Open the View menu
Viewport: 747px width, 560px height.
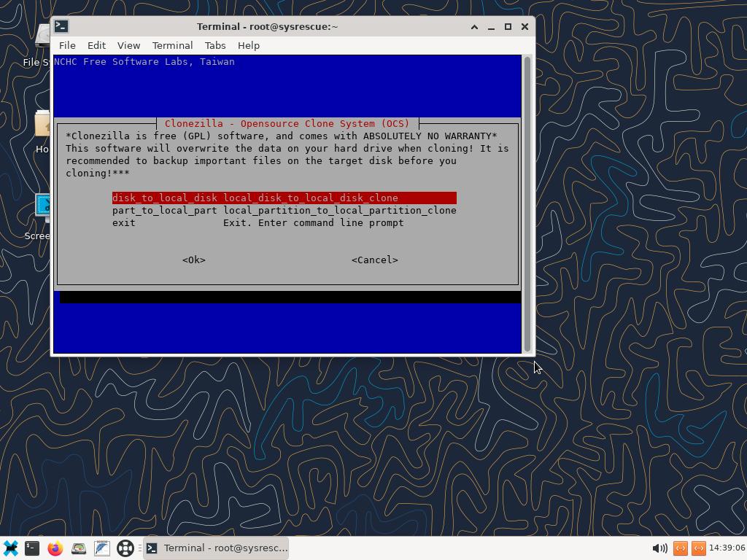point(128,45)
